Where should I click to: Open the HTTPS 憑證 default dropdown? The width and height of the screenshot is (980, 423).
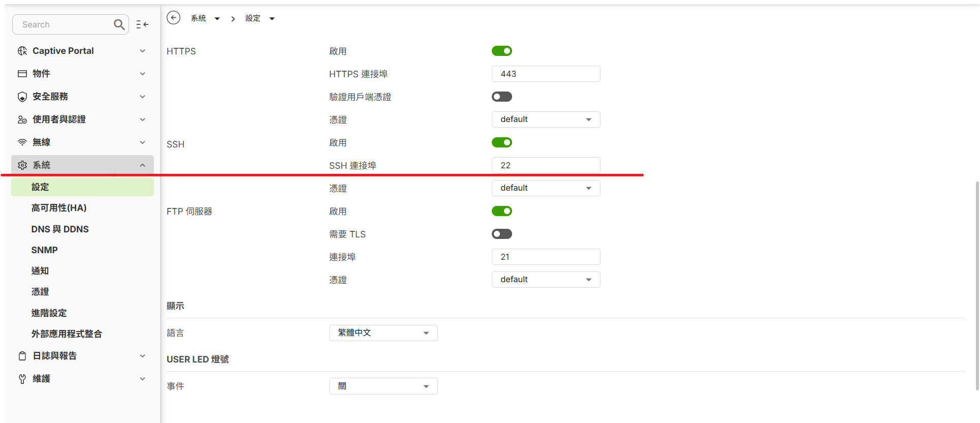coord(546,119)
